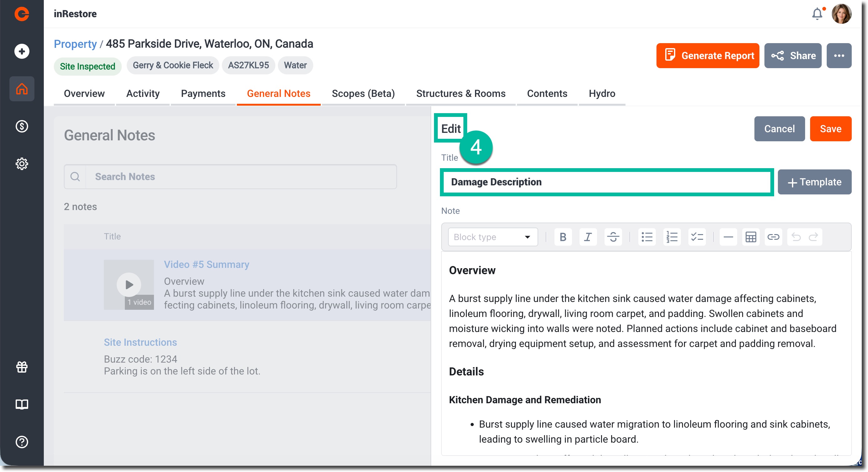
Task: Insert a checklist in the note
Action: point(697,237)
